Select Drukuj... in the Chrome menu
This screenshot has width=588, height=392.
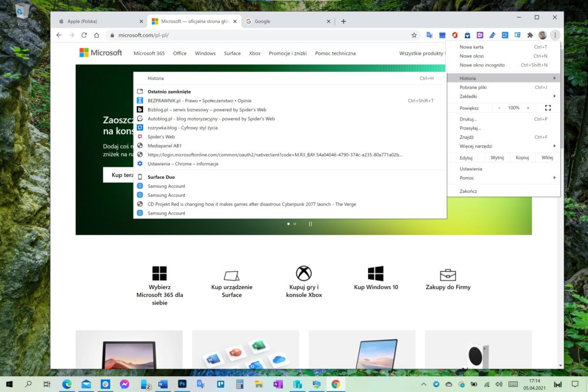(x=504, y=119)
